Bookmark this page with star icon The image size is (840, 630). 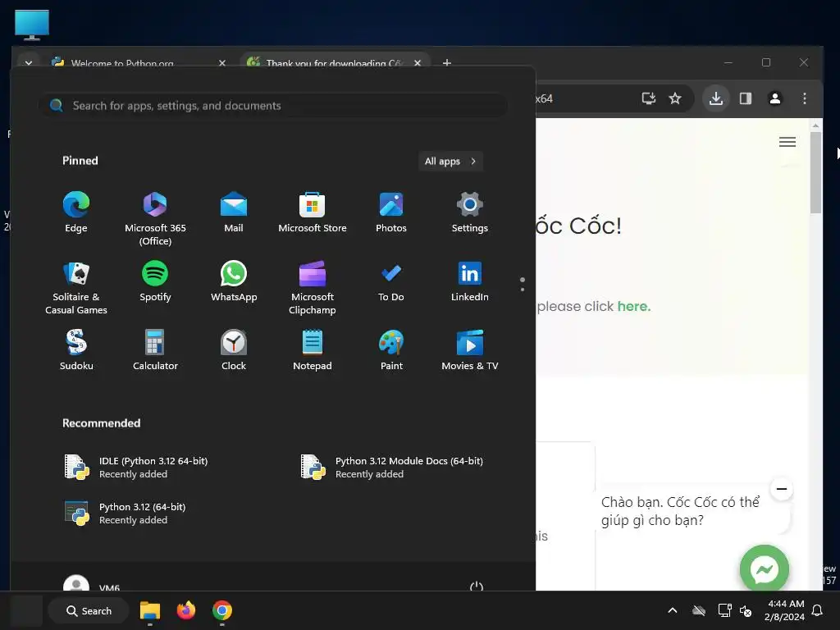point(675,98)
